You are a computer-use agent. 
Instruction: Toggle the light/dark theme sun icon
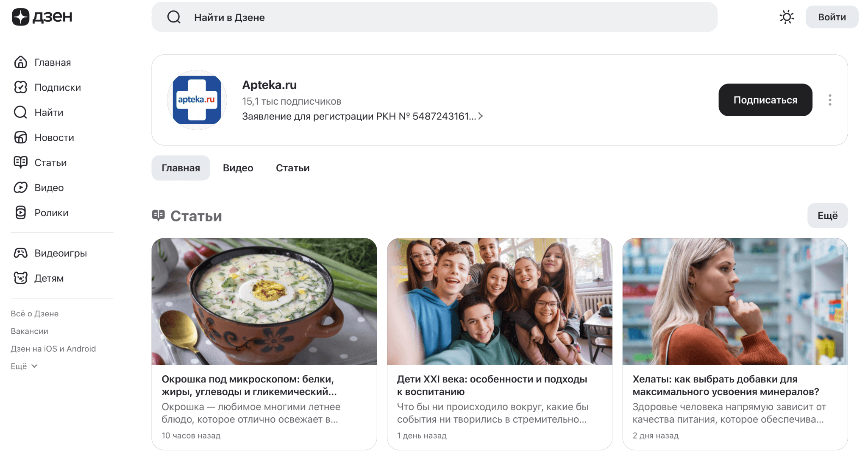(787, 17)
